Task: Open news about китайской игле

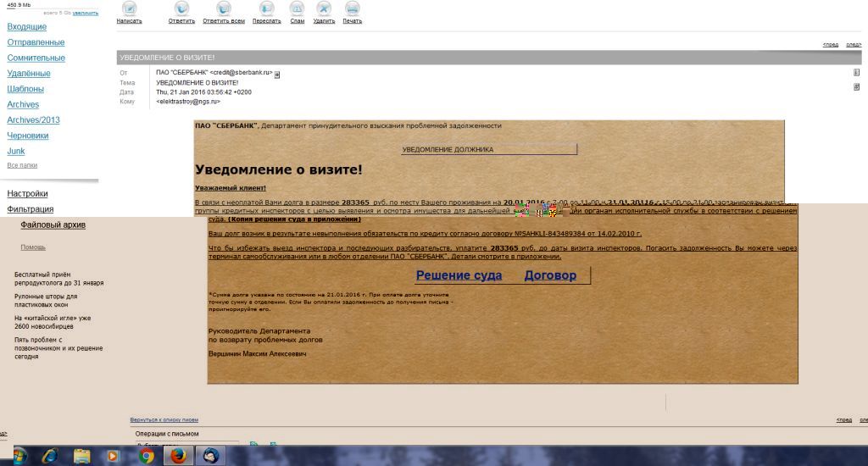Action: [53, 322]
